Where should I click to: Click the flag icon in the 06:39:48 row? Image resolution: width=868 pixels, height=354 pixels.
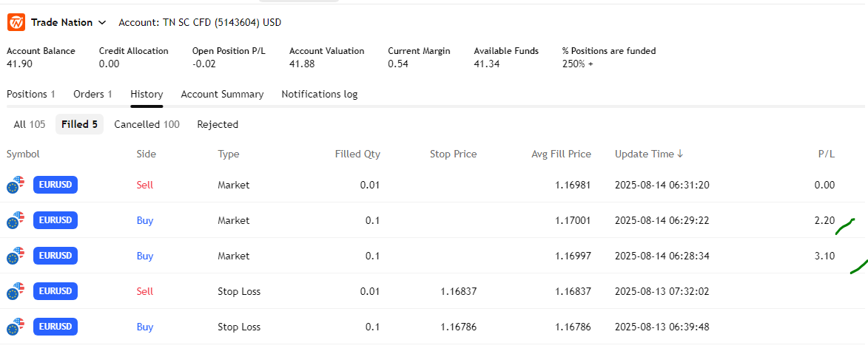(15, 327)
